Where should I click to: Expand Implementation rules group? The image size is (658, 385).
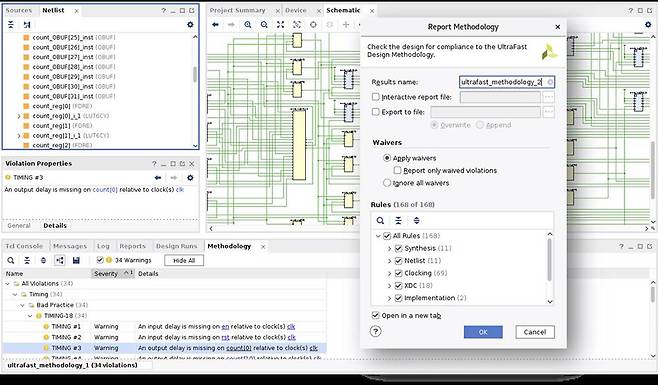[x=389, y=298]
